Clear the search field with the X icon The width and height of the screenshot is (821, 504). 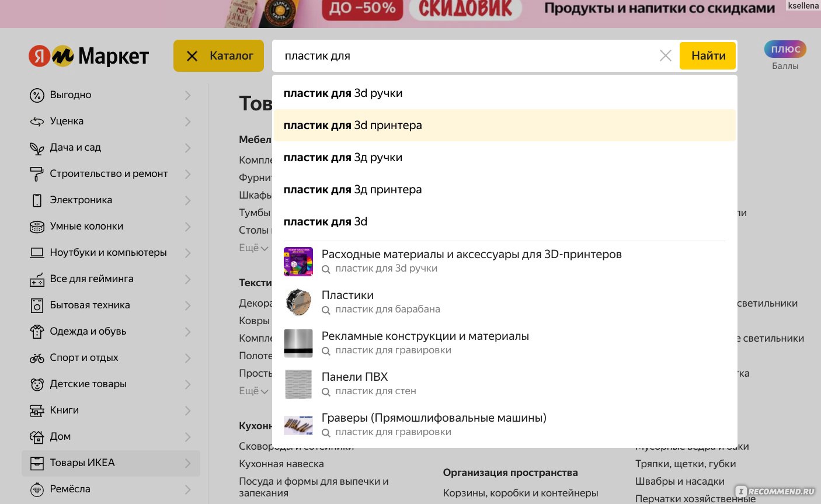(x=665, y=55)
